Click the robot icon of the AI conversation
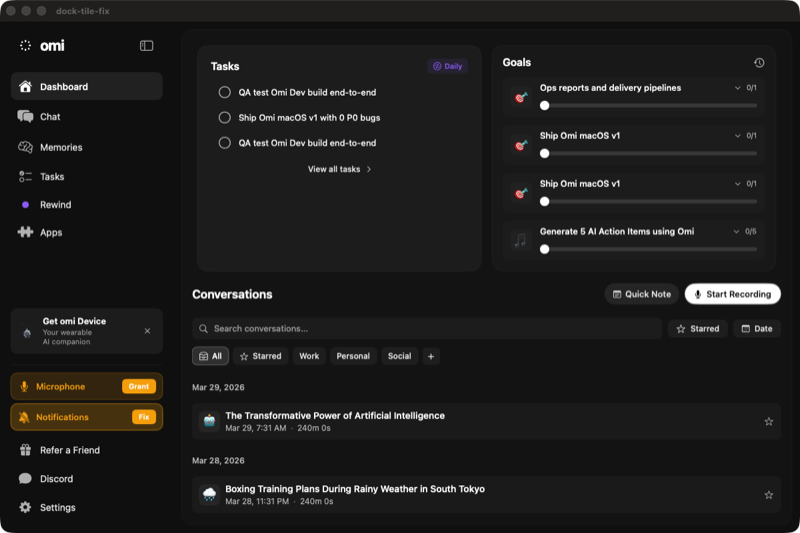 click(x=209, y=422)
